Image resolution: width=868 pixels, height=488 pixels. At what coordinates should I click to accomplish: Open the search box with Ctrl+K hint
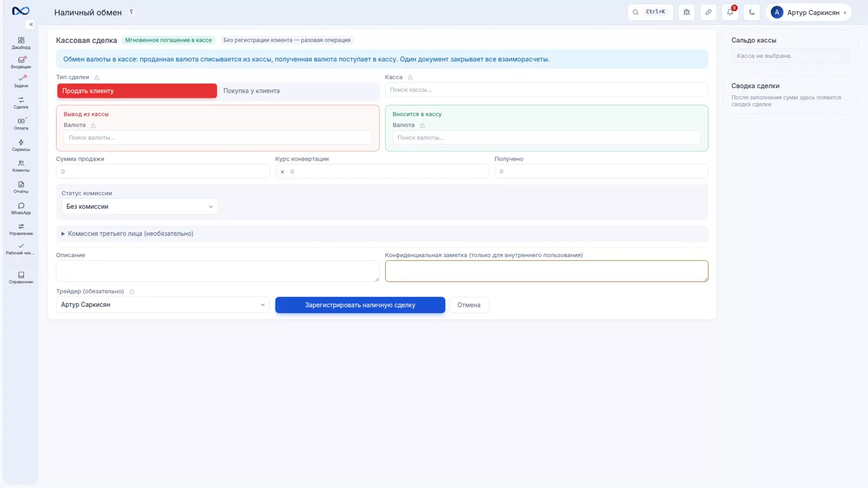[650, 12]
